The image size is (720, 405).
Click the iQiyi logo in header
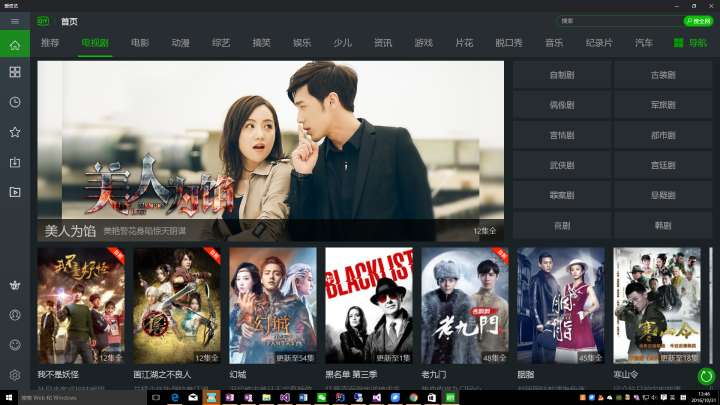point(43,21)
